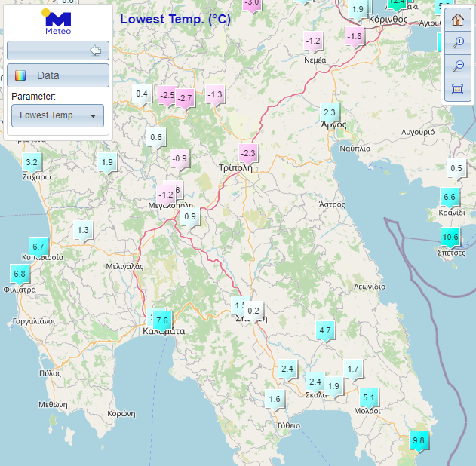Click the Γαργαλιάνοι map label
This screenshot has height=466, width=476.
point(34,321)
